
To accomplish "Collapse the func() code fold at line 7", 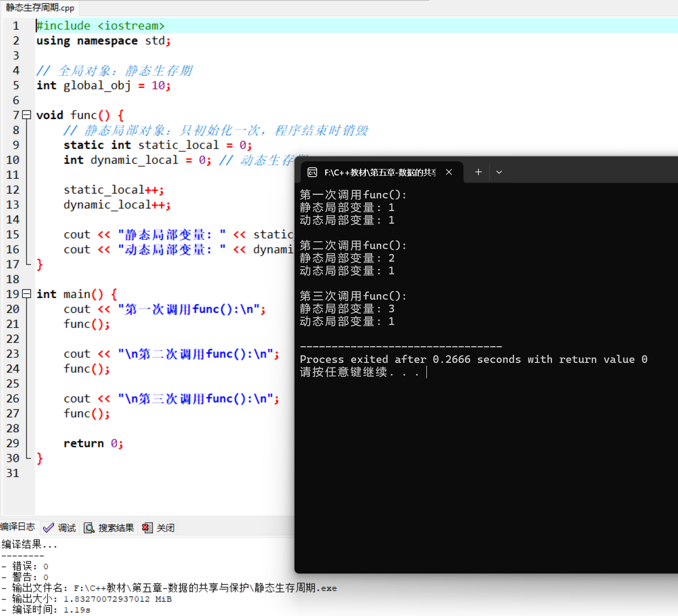I will point(27,115).
